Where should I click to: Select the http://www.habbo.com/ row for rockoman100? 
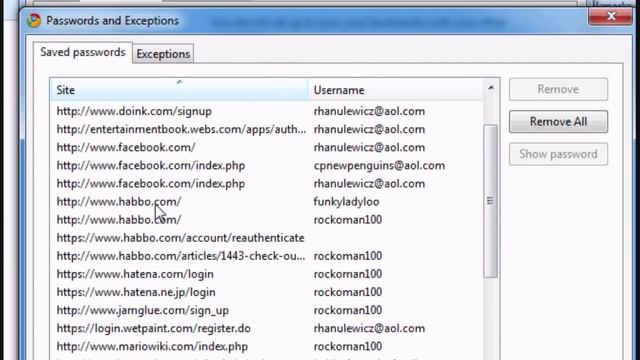pyautogui.click(x=267, y=220)
